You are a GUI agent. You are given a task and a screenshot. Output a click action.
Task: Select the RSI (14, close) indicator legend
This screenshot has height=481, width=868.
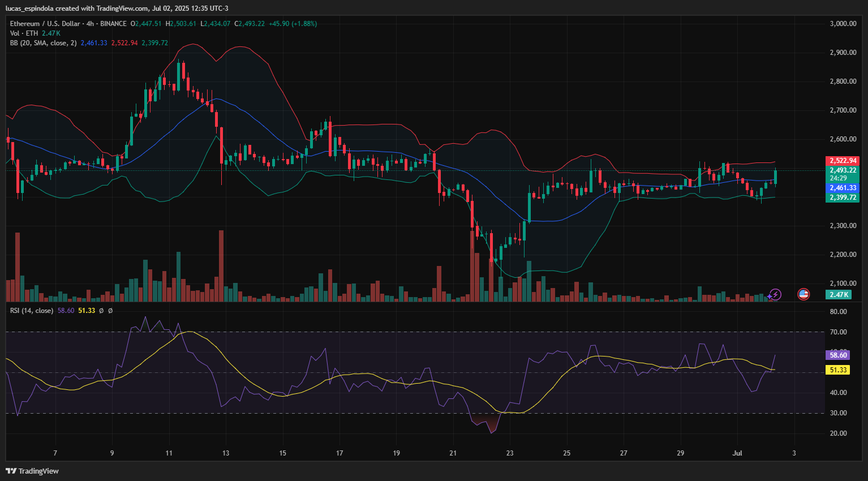pyautogui.click(x=32, y=311)
